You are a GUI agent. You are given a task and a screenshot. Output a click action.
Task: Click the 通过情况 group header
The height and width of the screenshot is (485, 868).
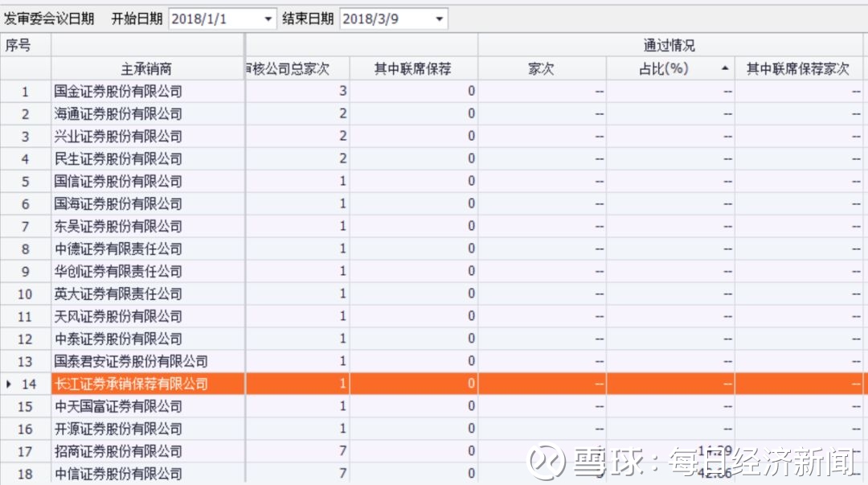669,45
